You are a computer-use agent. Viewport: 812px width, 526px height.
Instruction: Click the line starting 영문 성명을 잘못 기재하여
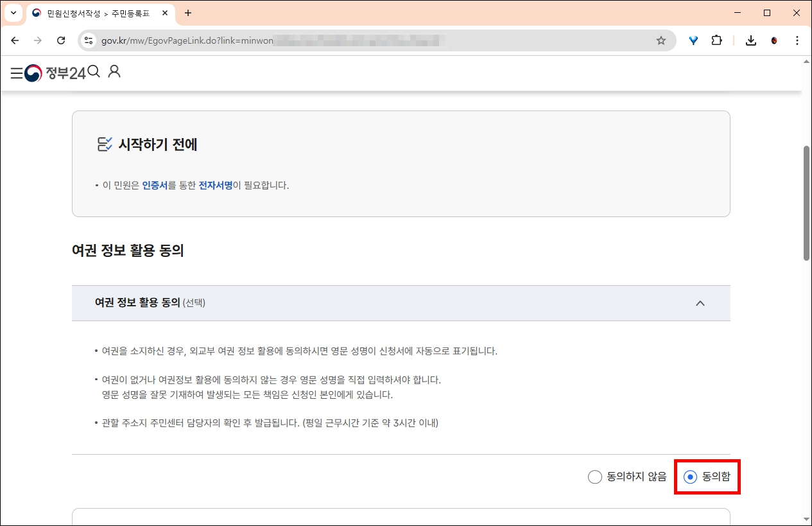pos(247,394)
